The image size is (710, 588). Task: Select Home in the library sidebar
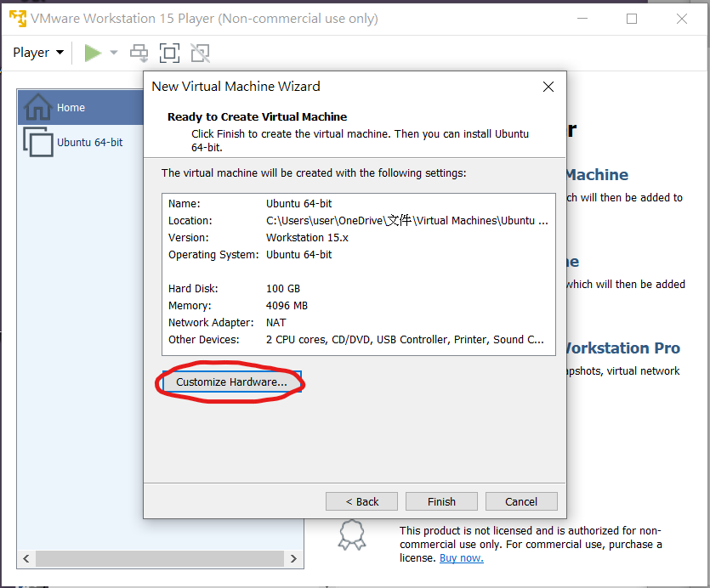[x=81, y=107]
